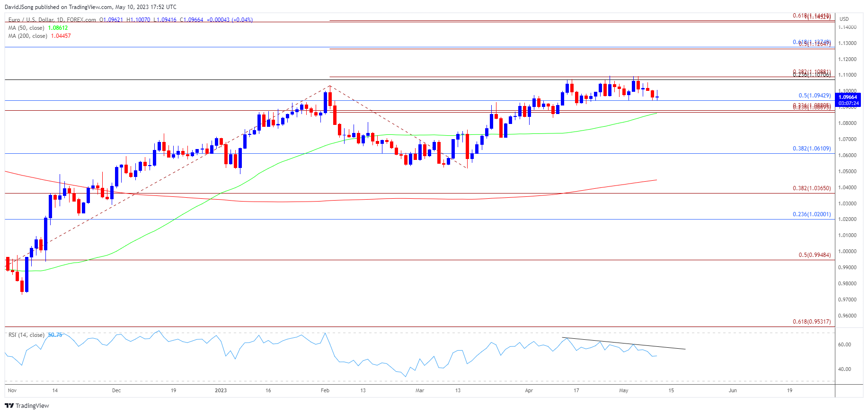Select the 0.236(1.02001) Fibonacci label
The image size is (868, 414).
[x=811, y=214]
